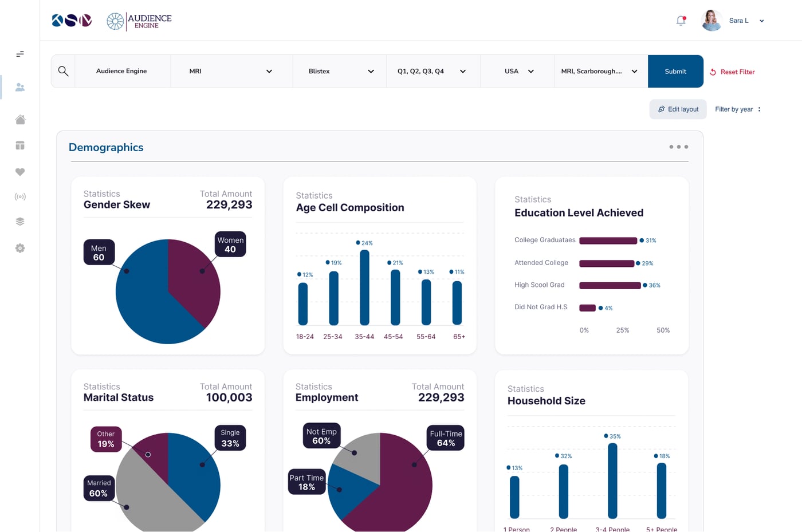Click the Age Cell Composition title
The height and width of the screenshot is (532, 802).
pyautogui.click(x=350, y=208)
